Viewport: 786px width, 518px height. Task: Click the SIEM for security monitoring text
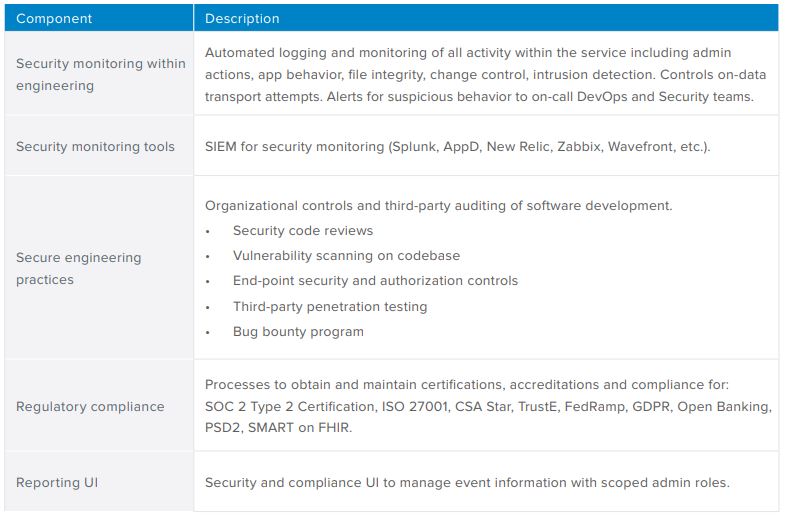tap(457, 146)
